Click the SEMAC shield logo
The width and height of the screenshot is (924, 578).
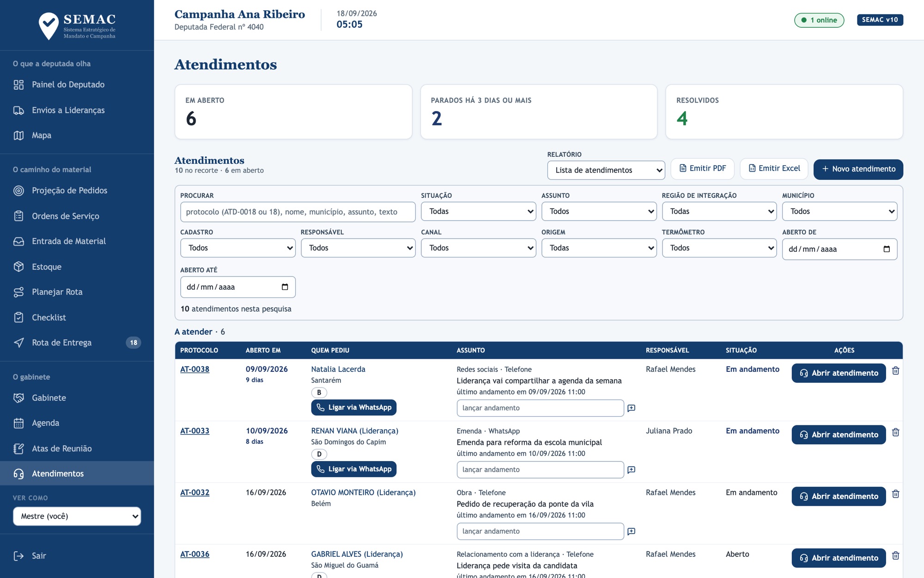[49, 25]
